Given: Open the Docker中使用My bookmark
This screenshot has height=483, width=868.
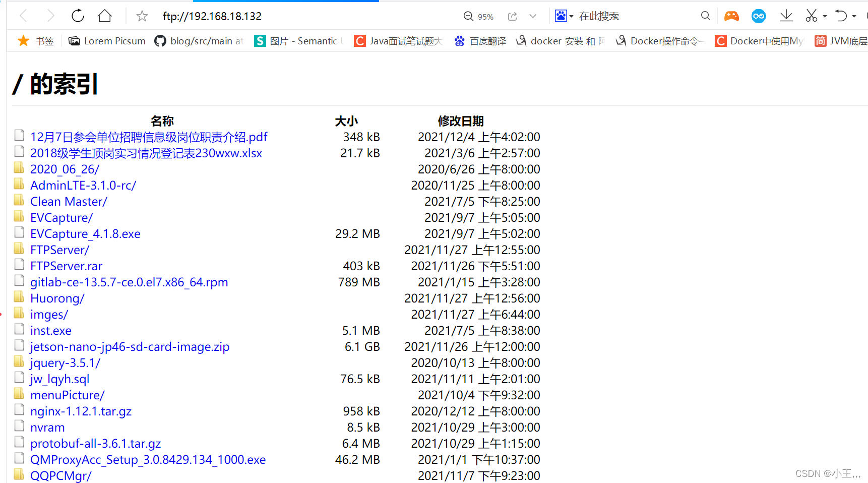Looking at the screenshot, I should click(759, 41).
